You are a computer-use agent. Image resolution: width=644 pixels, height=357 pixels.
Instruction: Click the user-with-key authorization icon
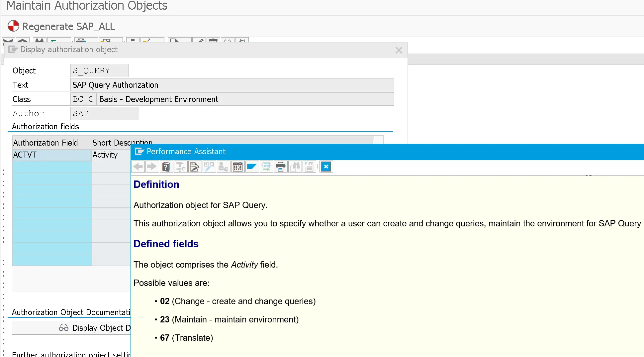(x=223, y=167)
